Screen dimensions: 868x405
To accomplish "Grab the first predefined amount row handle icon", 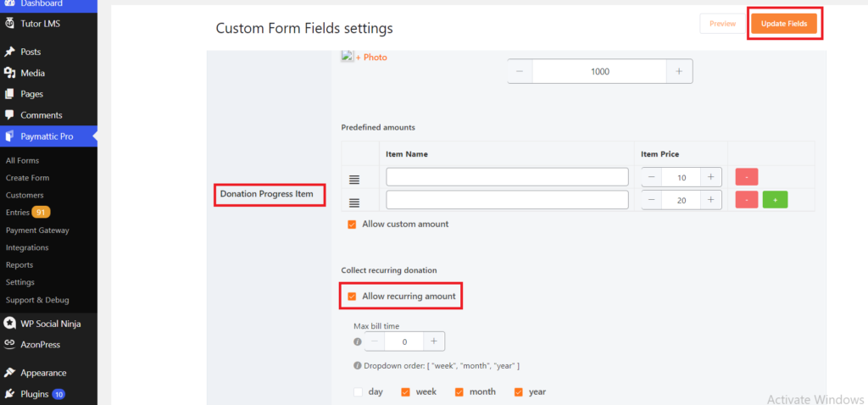I will 355,180.
